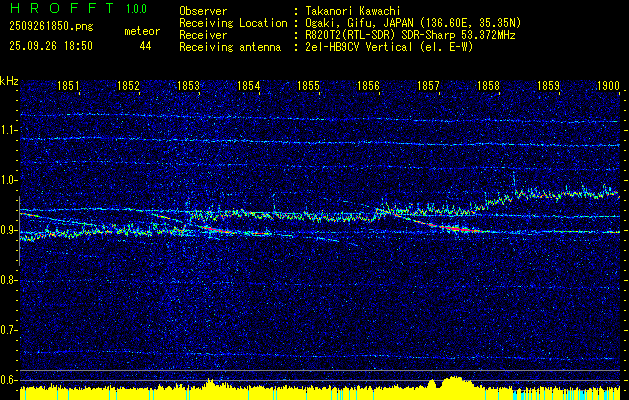The width and height of the screenshot is (629, 400).
Task: Click the 0.9 kHz frequency label
Action: point(9,230)
